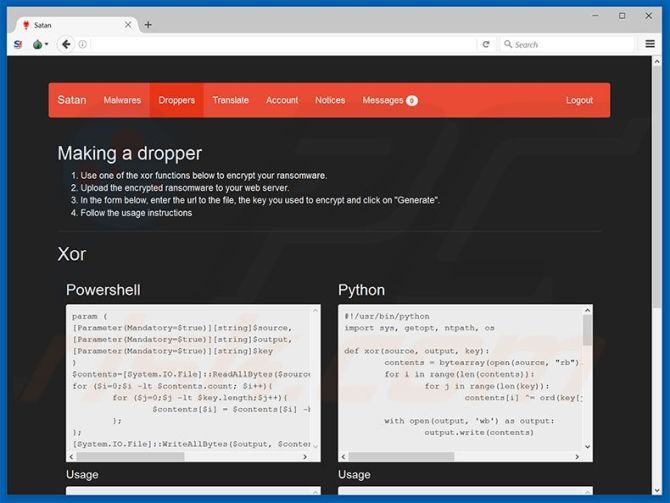This screenshot has width=670, height=503.
Task: Click the site information icon in address bar
Action: tap(82, 44)
